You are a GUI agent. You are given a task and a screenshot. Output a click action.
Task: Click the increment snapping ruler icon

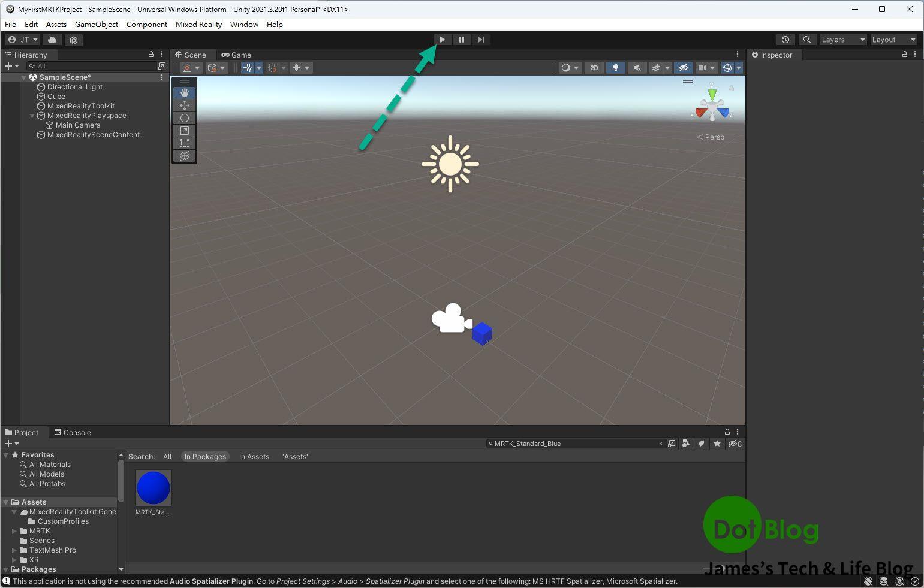pyautogui.click(x=297, y=68)
